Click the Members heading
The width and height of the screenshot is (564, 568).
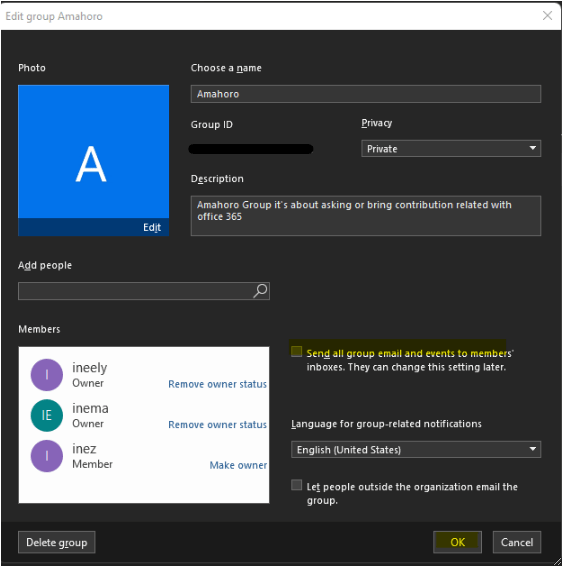(39, 329)
